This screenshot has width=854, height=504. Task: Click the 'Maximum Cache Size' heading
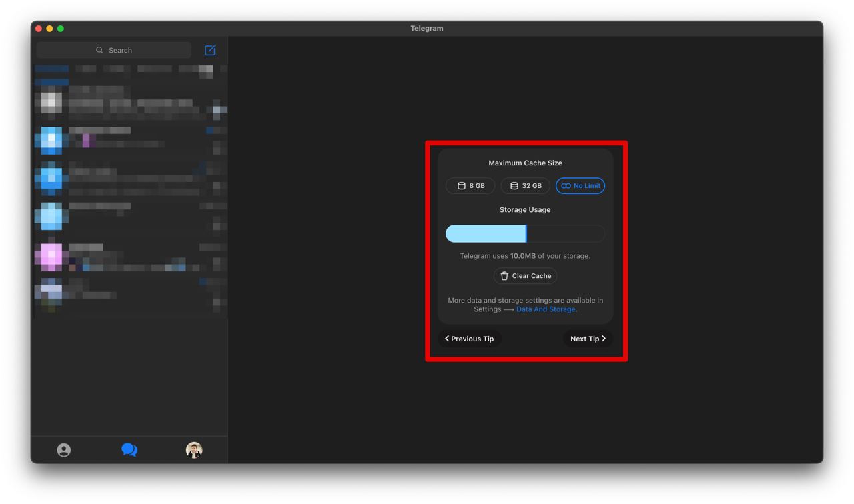pos(526,163)
